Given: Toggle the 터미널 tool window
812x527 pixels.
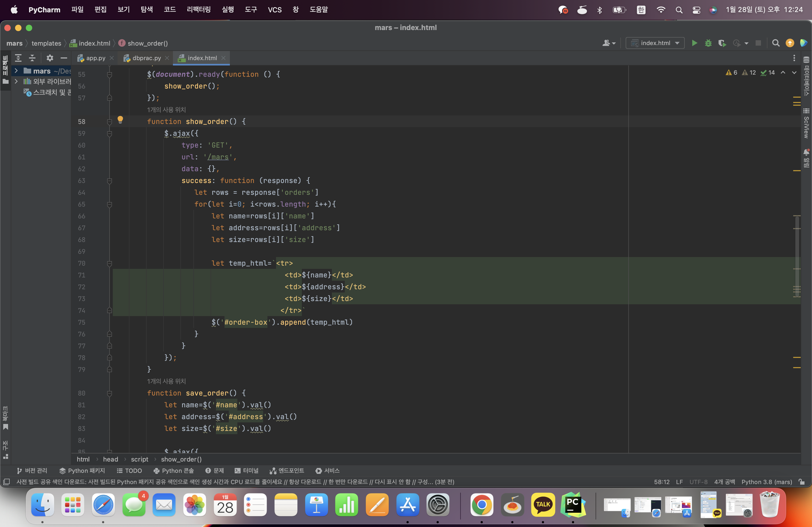Looking at the screenshot, I should (x=247, y=471).
